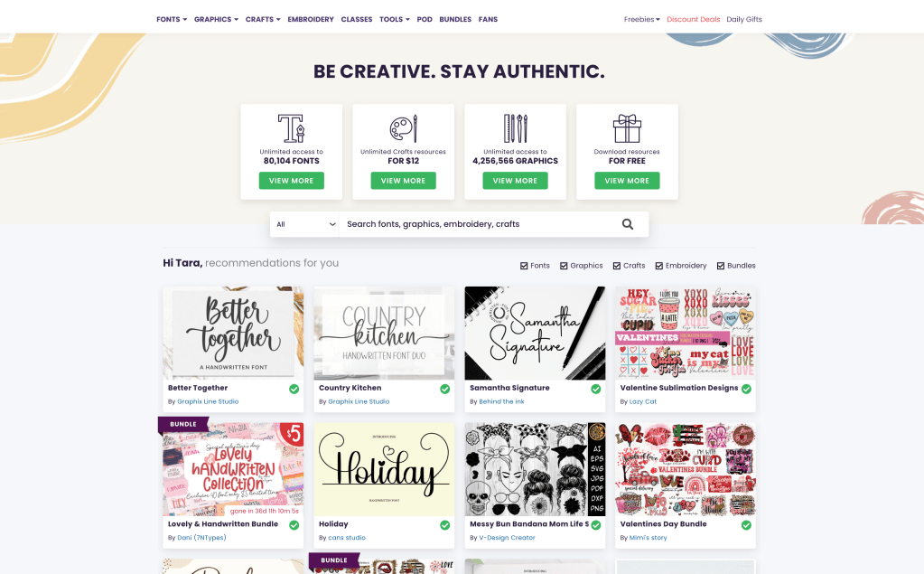Toggle the Bundles filter checkbox
The width and height of the screenshot is (924, 574).
click(721, 266)
